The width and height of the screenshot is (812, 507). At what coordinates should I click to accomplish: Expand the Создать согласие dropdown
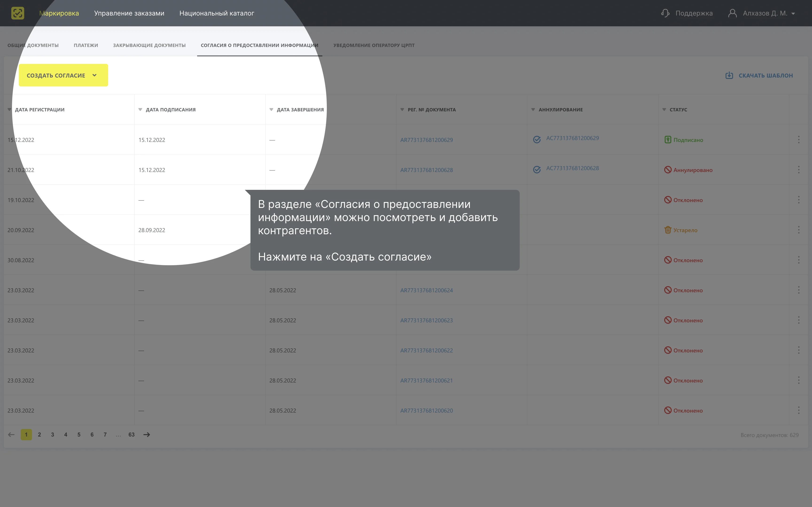[94, 75]
